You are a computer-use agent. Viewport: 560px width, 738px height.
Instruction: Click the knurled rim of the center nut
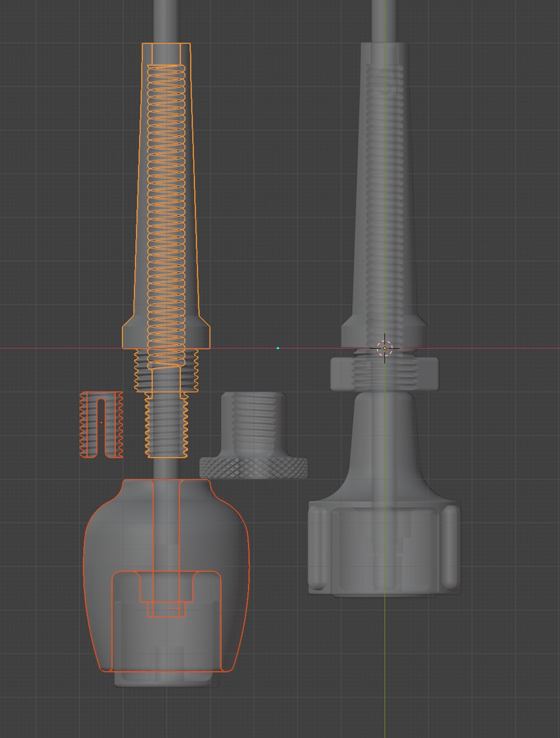(x=253, y=467)
